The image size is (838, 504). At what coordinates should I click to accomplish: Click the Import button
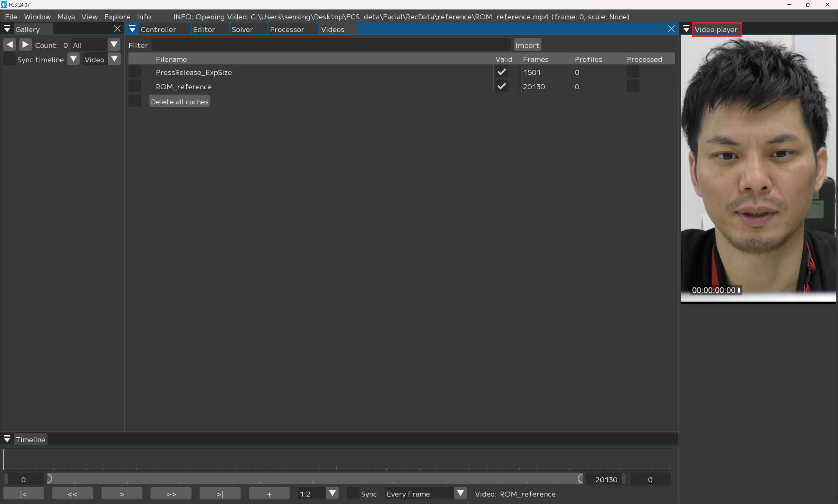click(x=527, y=45)
